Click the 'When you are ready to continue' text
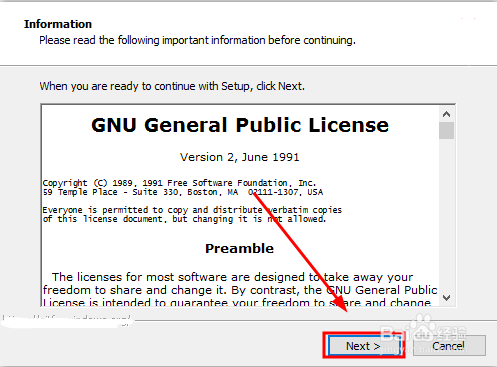This screenshot has width=497, height=367. pyautogui.click(x=172, y=86)
